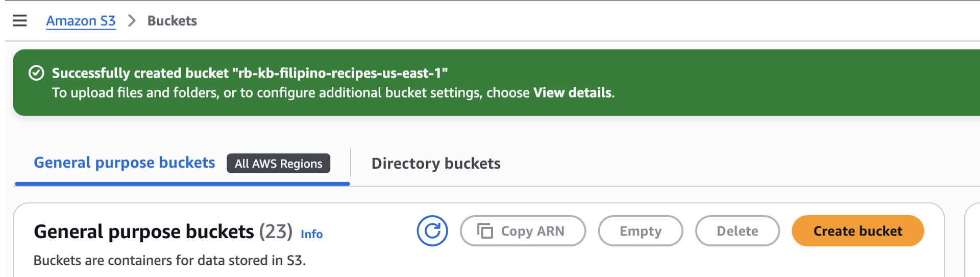
Task: Click the breadcrumb chevron separator
Action: click(x=132, y=20)
